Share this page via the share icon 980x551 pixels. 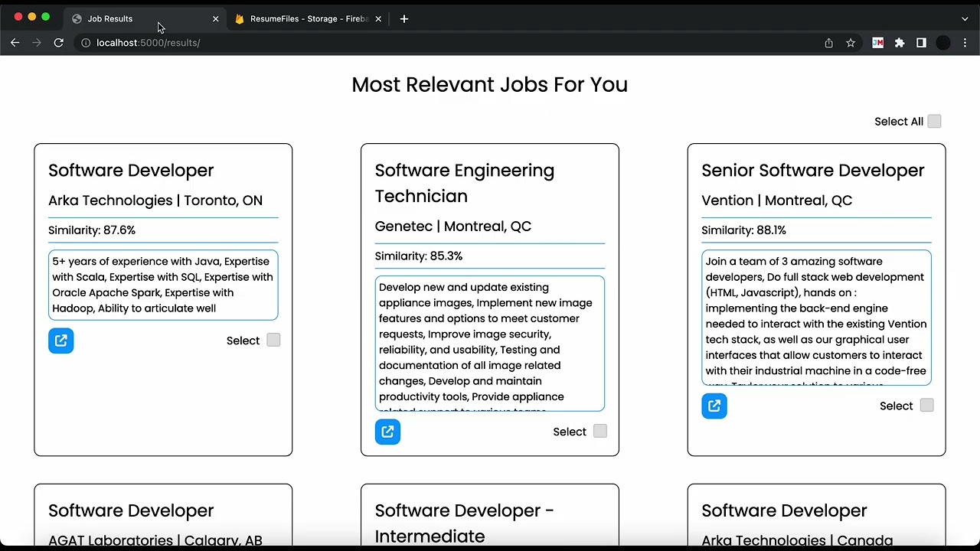pyautogui.click(x=828, y=43)
